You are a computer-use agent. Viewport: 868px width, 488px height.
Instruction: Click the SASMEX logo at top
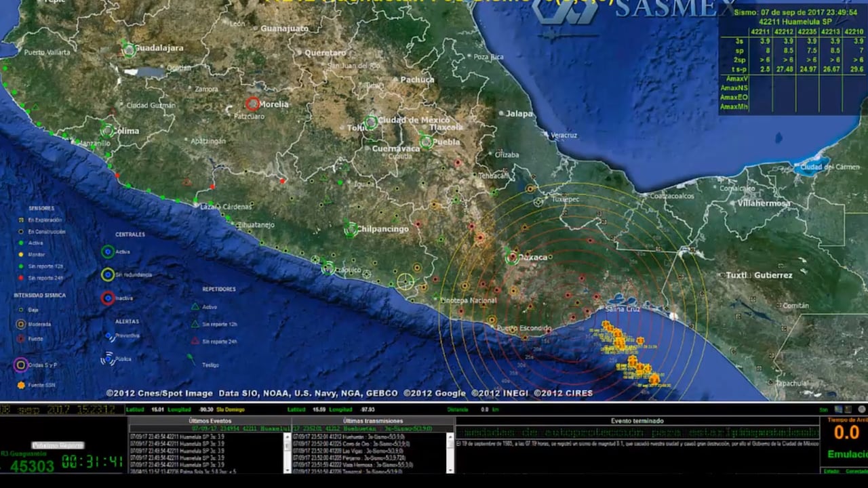(637, 10)
